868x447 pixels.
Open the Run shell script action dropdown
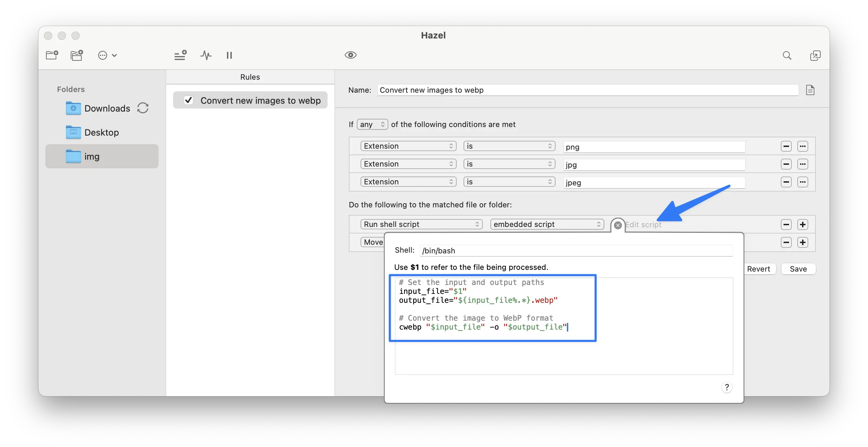pyautogui.click(x=421, y=224)
